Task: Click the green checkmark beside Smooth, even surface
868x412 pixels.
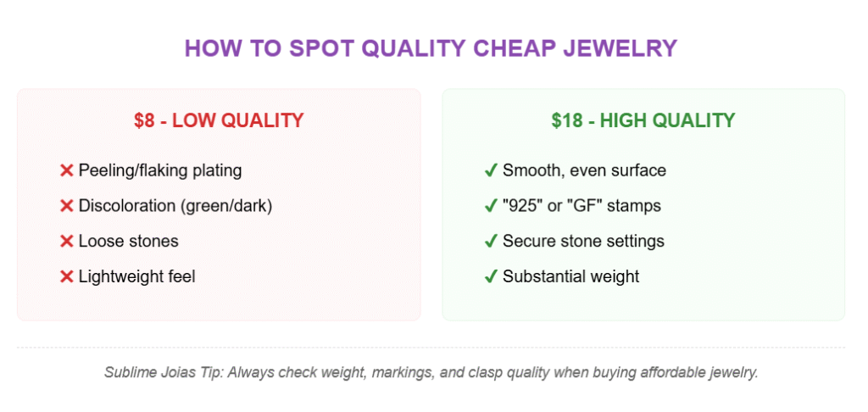Action: (x=491, y=170)
